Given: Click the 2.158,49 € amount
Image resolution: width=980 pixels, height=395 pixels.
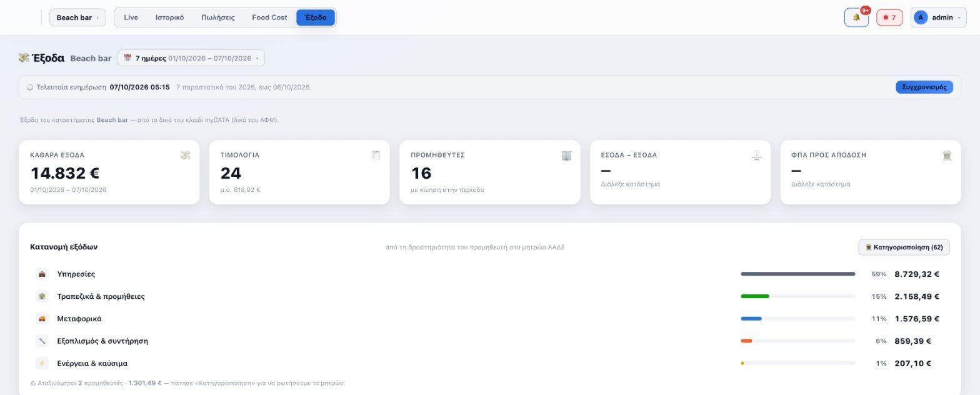Looking at the screenshot, I should 917,296.
